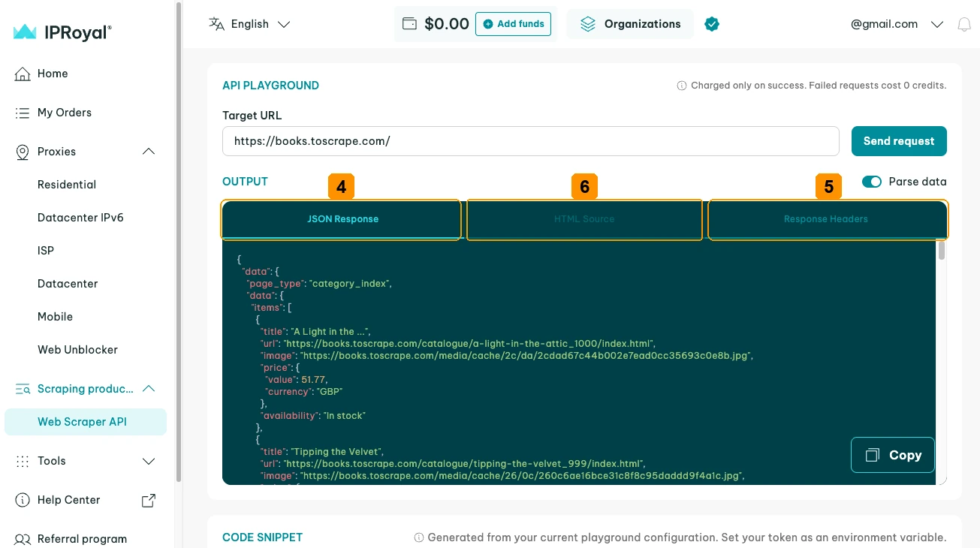Screen dimensions: 980x548
Task: Click info icon next to code snippet note
Action: coord(419,537)
